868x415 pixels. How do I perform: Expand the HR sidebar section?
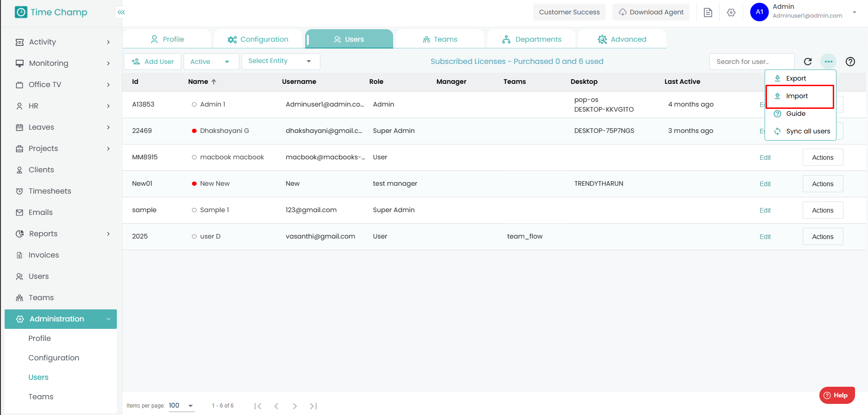tap(108, 106)
